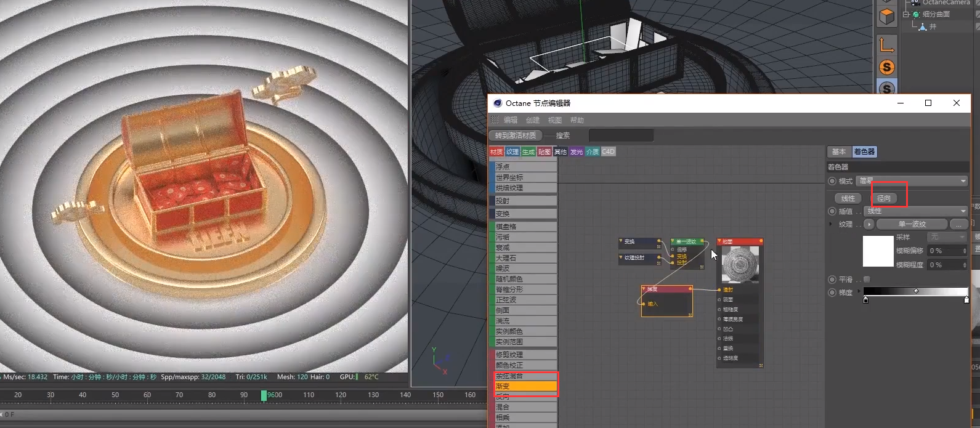980x428 pixels.
Task: Click the output port of the 纹理投射 node
Action: click(659, 257)
